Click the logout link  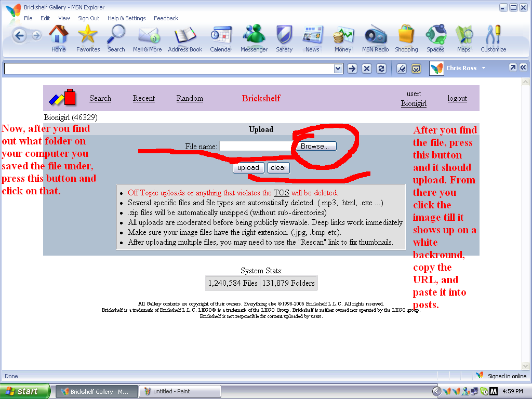click(x=457, y=98)
